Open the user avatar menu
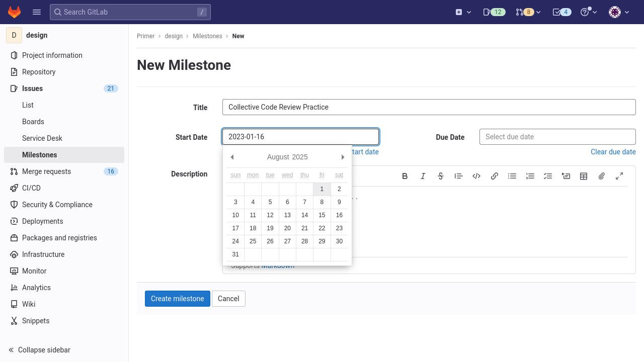The image size is (644, 362). (x=619, y=12)
